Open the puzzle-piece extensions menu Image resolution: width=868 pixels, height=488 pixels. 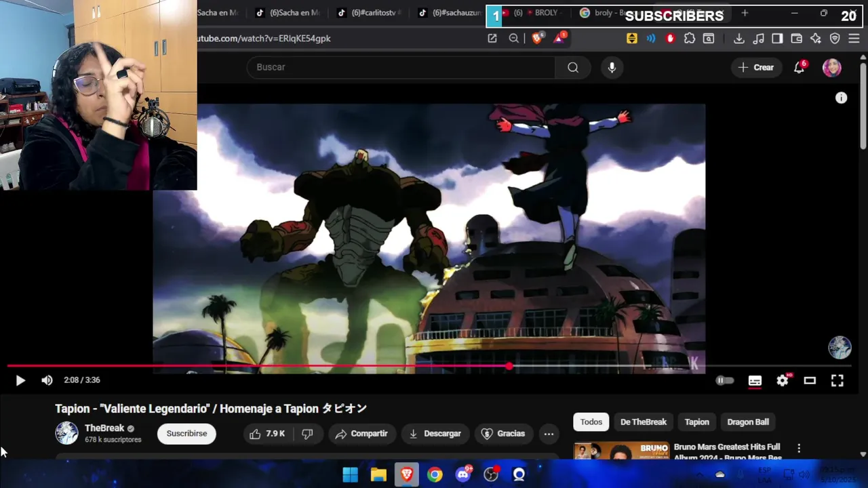(x=690, y=39)
